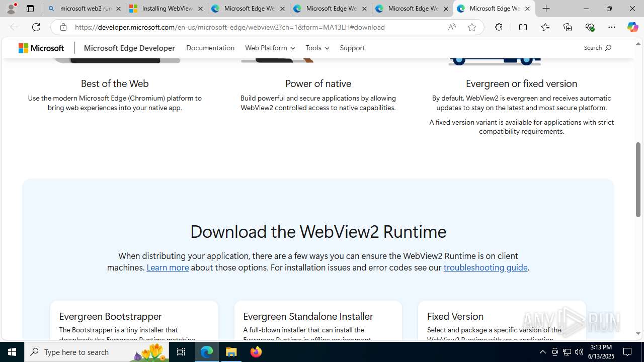
Task: Open the network tray icon
Action: coord(567,352)
